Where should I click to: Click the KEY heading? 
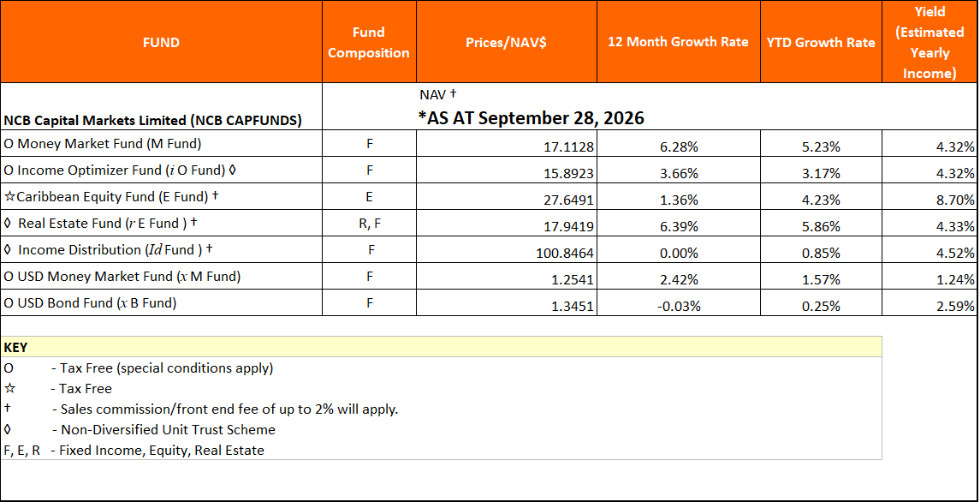pyautogui.click(x=15, y=347)
